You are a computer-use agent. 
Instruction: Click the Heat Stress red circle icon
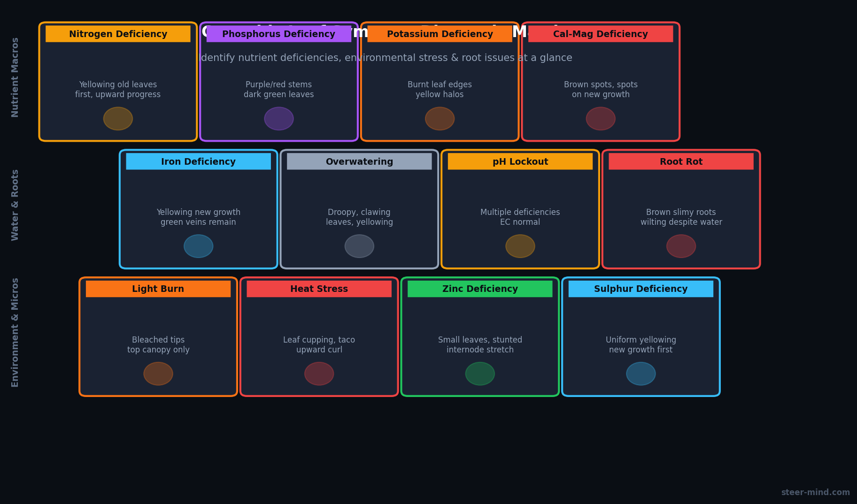click(319, 374)
